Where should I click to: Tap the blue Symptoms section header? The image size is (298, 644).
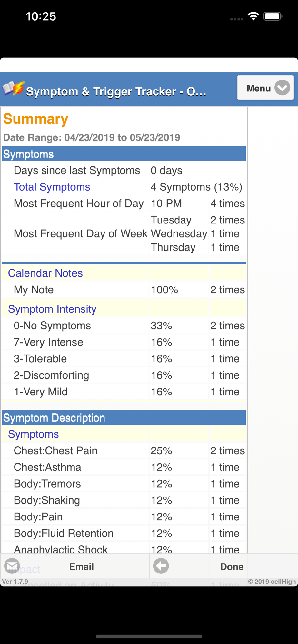click(x=124, y=154)
